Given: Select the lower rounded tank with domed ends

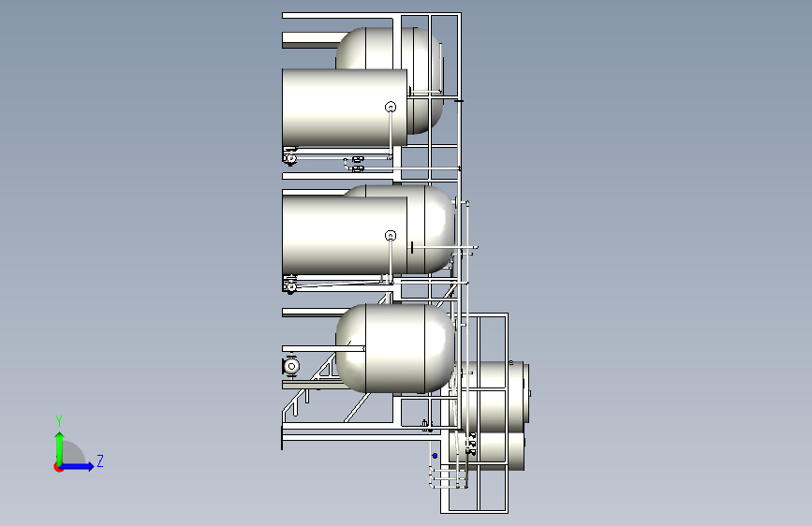Looking at the screenshot, I should (395, 348).
